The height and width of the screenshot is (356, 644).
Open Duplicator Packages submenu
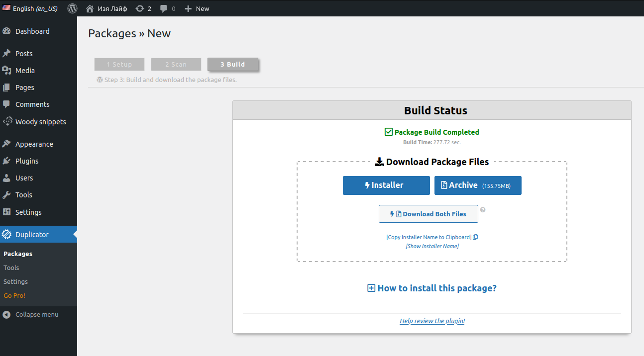point(18,254)
